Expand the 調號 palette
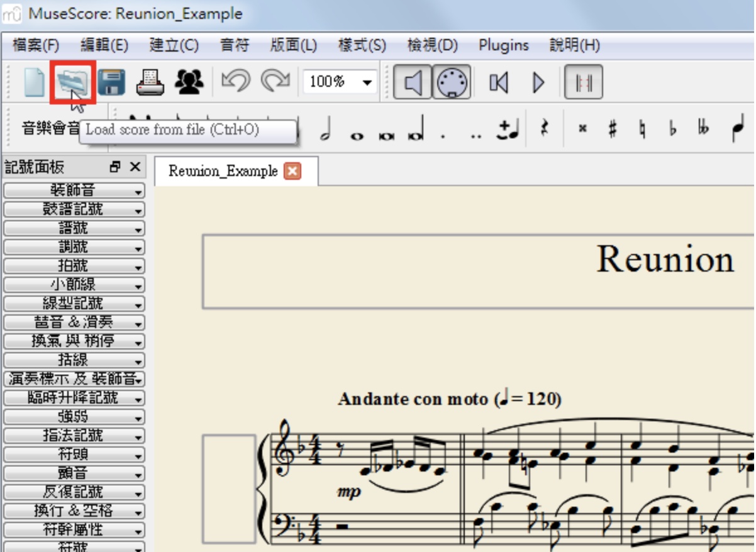Screen dimensions: 756x552 pyautogui.click(x=74, y=247)
